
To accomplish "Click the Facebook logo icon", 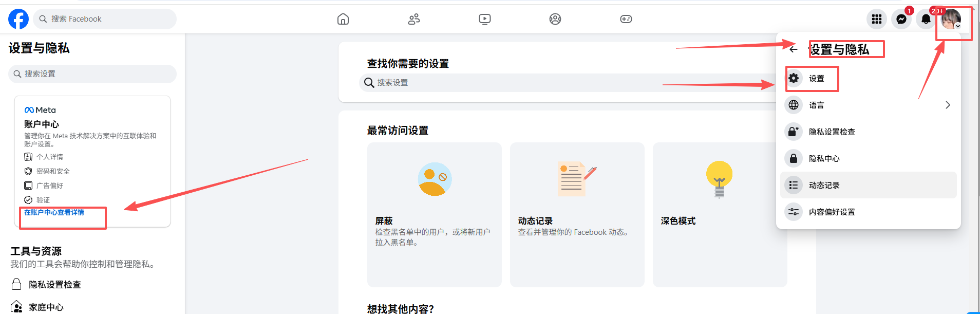I will pyautogui.click(x=18, y=19).
